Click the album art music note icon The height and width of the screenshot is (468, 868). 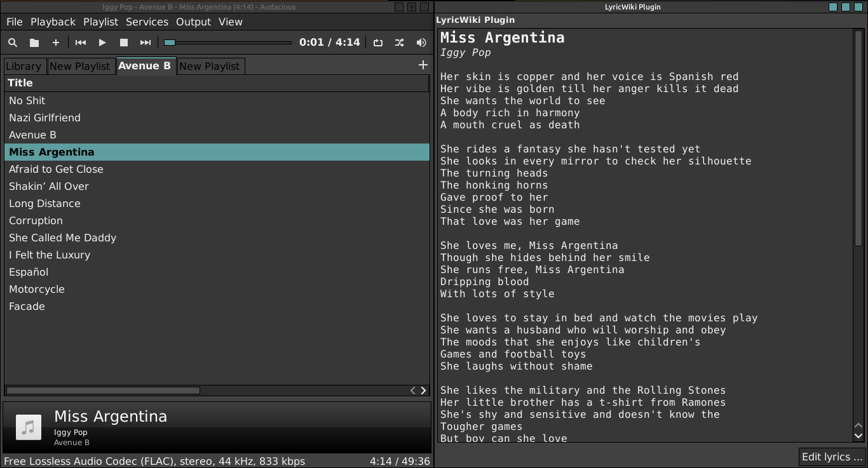tap(28, 427)
